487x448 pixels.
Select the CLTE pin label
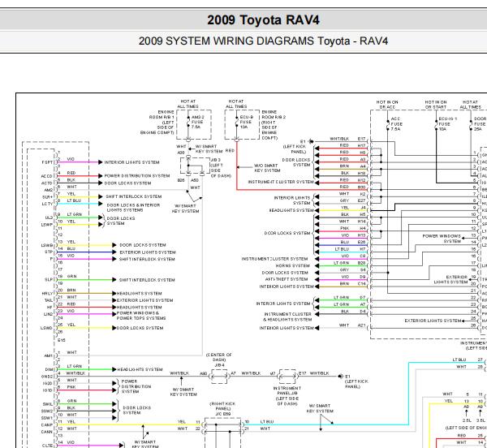tap(48, 446)
